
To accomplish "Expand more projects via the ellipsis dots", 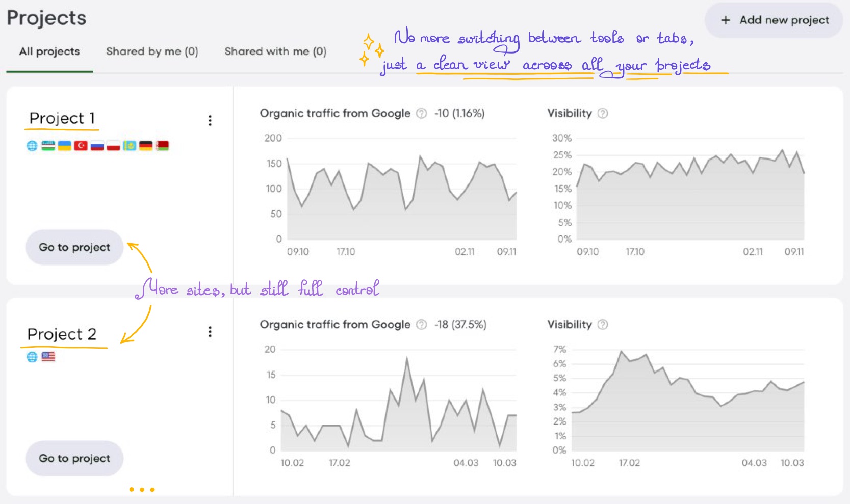I will click(142, 489).
